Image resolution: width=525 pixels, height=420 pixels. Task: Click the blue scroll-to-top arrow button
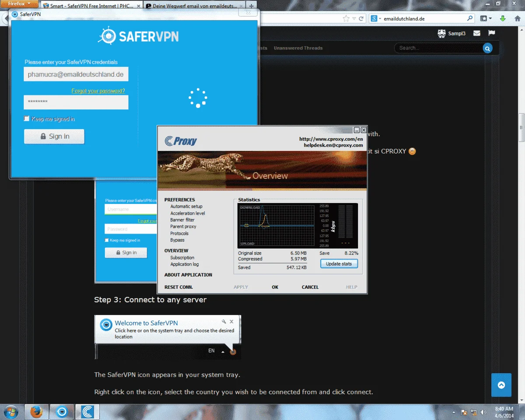click(x=501, y=385)
